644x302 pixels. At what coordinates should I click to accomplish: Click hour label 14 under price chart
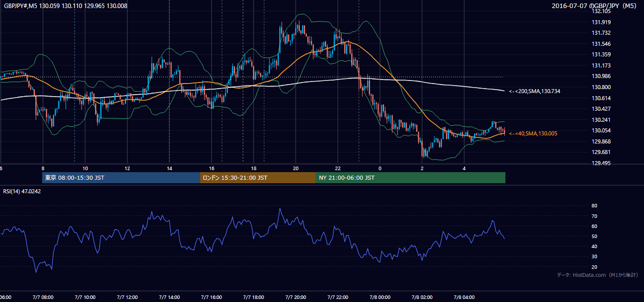[x=170, y=168]
